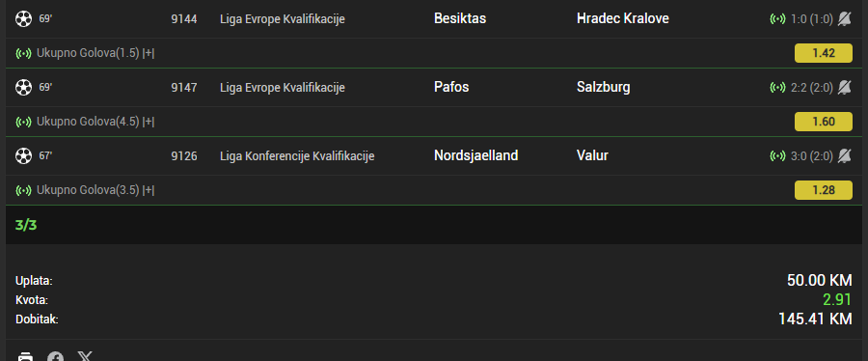Select the 1.28 odds button
This screenshot has height=361, width=868.
824,190
